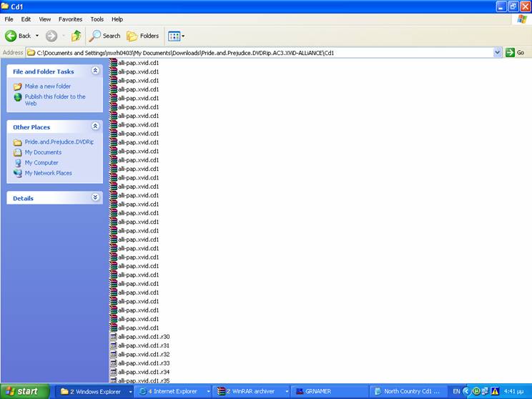
Task: Switch to GRNAMER in the taskbar
Action: (329, 392)
